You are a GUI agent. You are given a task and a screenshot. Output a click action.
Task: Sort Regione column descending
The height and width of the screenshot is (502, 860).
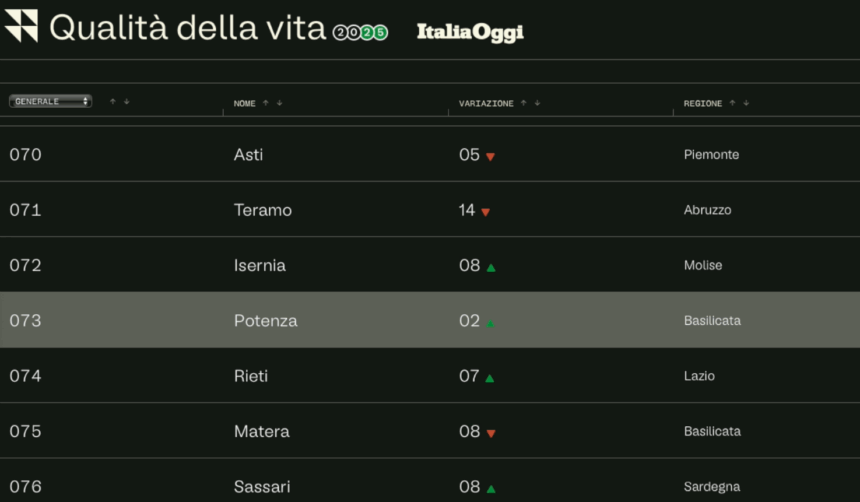[x=746, y=103]
